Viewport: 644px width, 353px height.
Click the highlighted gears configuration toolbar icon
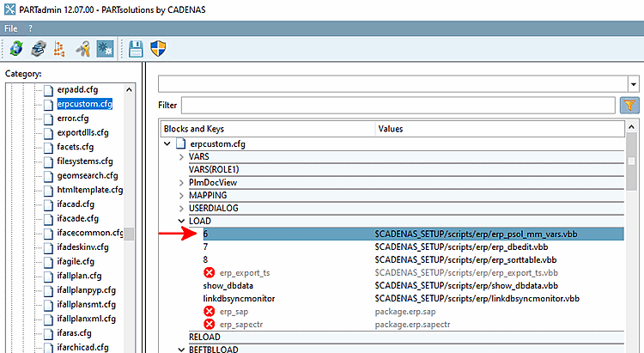[105, 48]
